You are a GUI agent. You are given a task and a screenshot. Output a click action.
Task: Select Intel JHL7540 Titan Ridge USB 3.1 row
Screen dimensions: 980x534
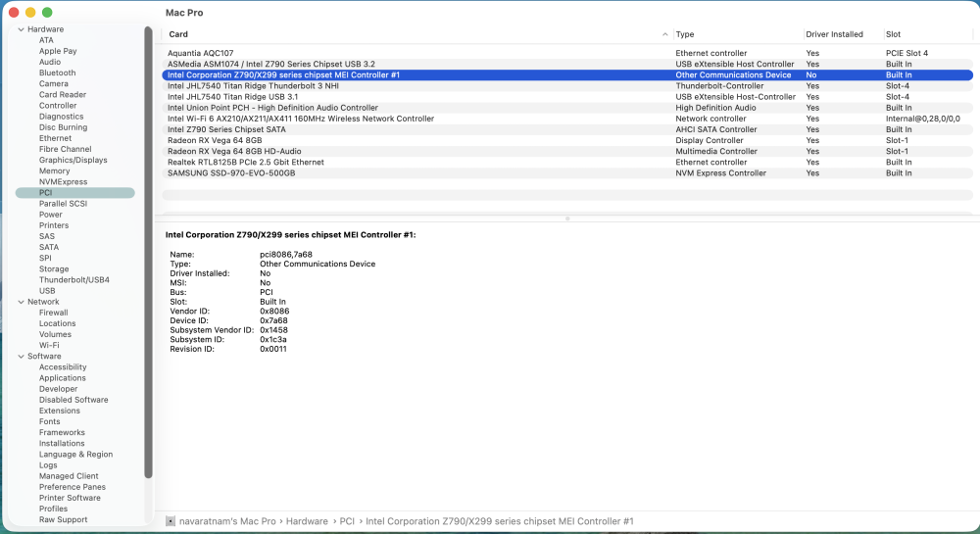point(567,97)
